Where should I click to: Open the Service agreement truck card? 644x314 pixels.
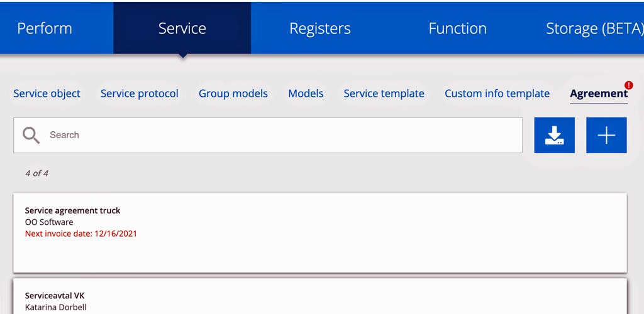(x=320, y=233)
